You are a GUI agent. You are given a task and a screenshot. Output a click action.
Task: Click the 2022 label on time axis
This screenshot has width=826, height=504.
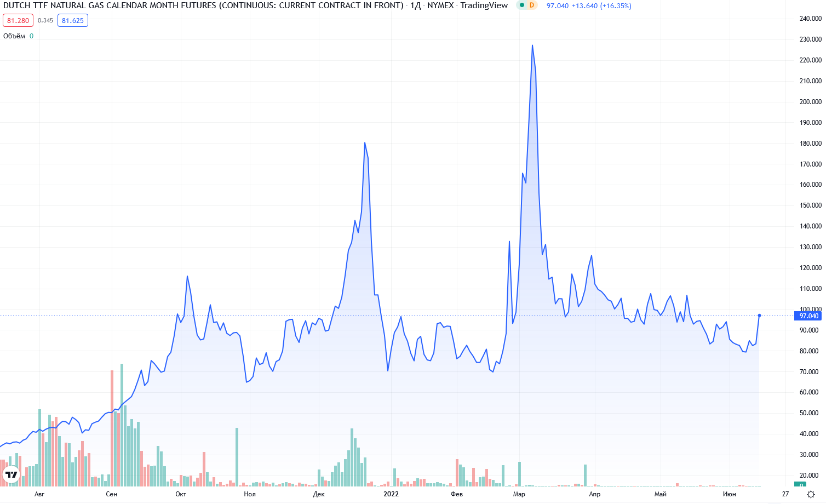(x=391, y=494)
